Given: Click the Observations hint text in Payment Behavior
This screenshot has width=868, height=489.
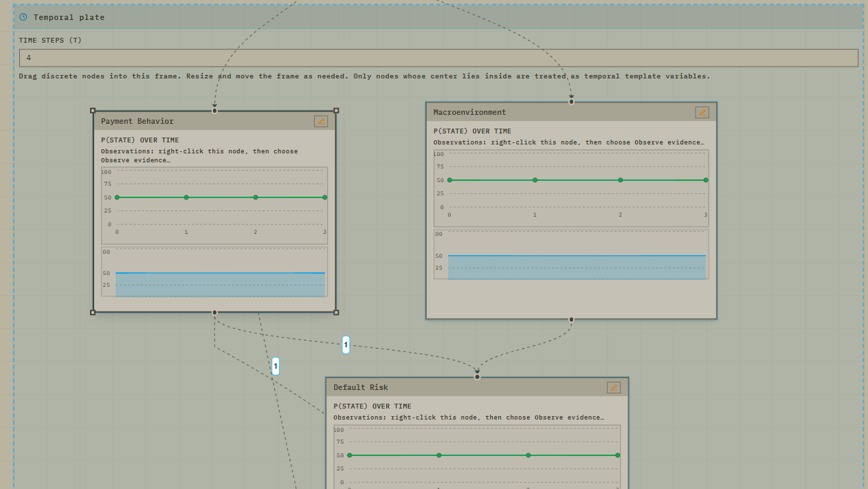Looking at the screenshot, I should (x=199, y=155).
